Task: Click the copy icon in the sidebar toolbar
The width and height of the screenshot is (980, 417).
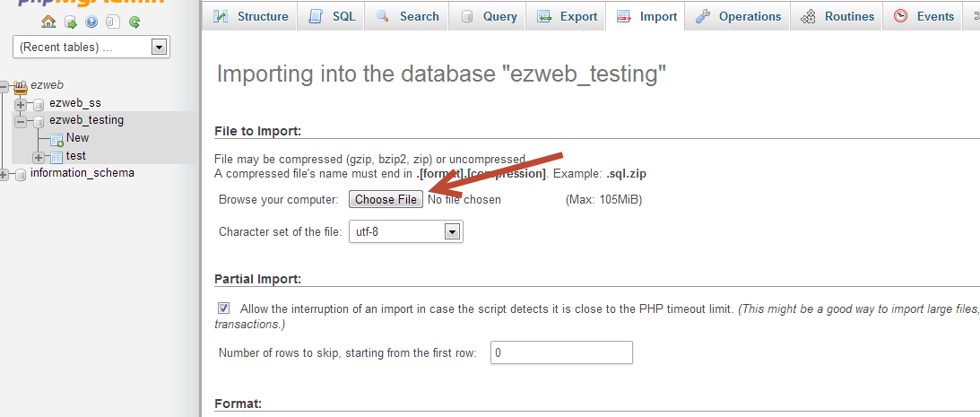Action: [113, 22]
